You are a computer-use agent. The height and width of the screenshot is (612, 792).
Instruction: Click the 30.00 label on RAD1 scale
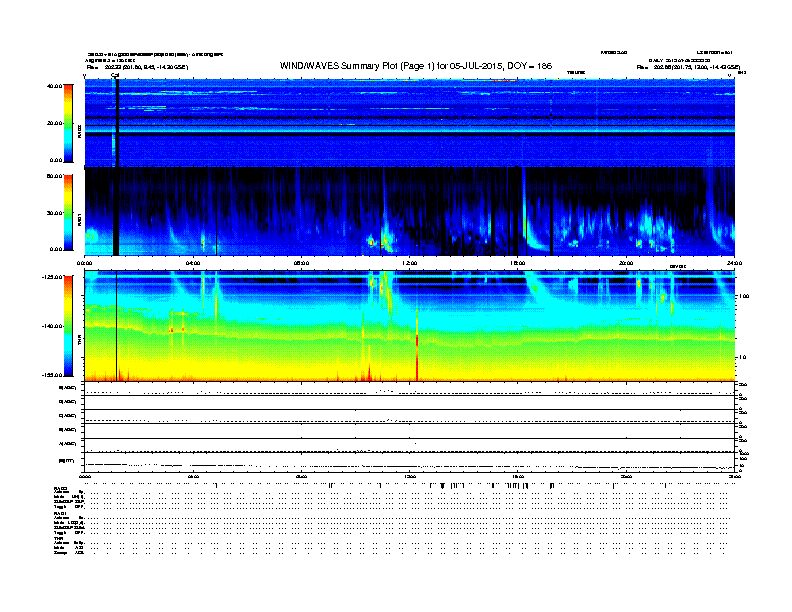tap(56, 212)
